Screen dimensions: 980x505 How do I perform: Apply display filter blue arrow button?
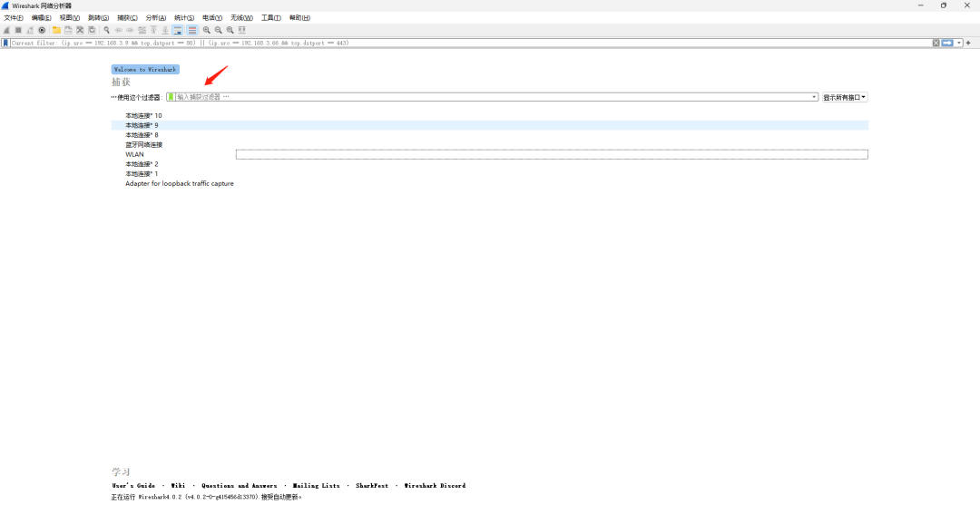[948, 44]
